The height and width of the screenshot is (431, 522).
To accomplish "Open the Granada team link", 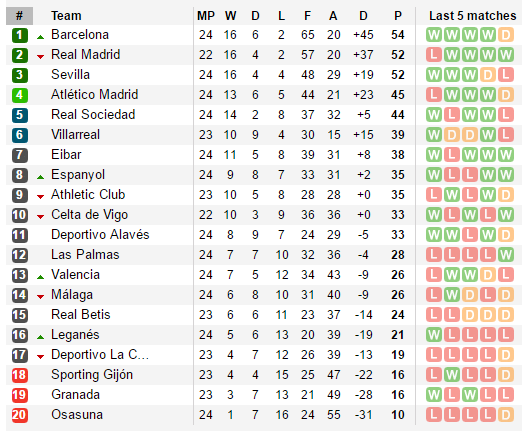I will coord(75,395).
